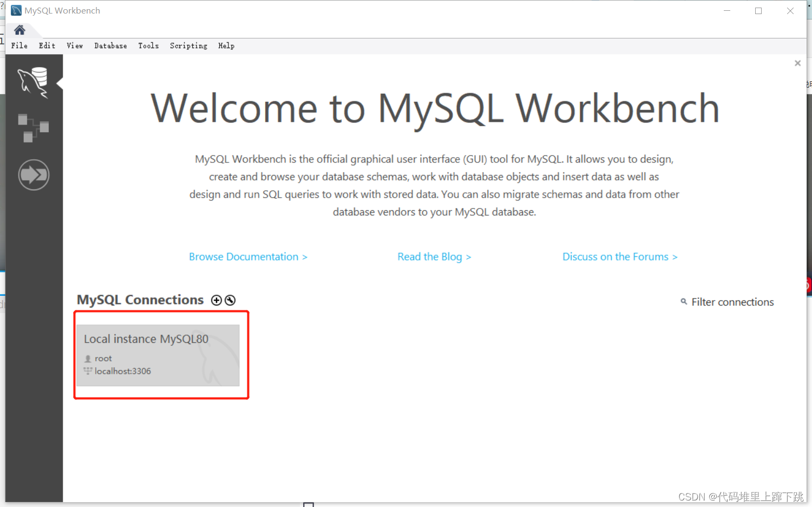Select the dolphin connections sidebar icon
The height and width of the screenshot is (507, 812).
(33, 82)
